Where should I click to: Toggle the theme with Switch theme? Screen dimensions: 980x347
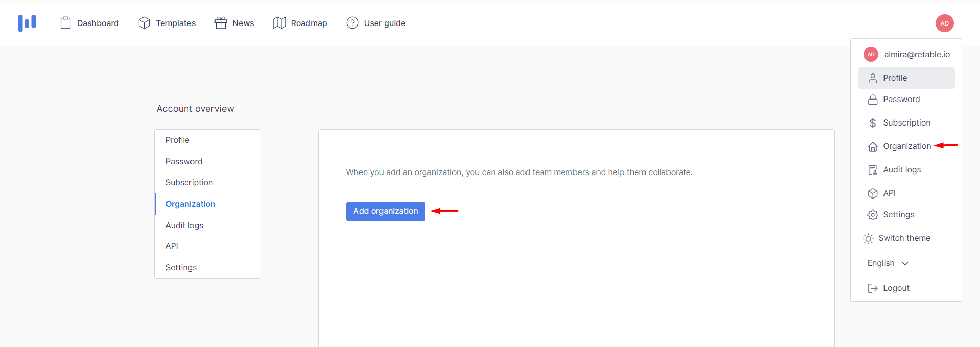tap(904, 238)
